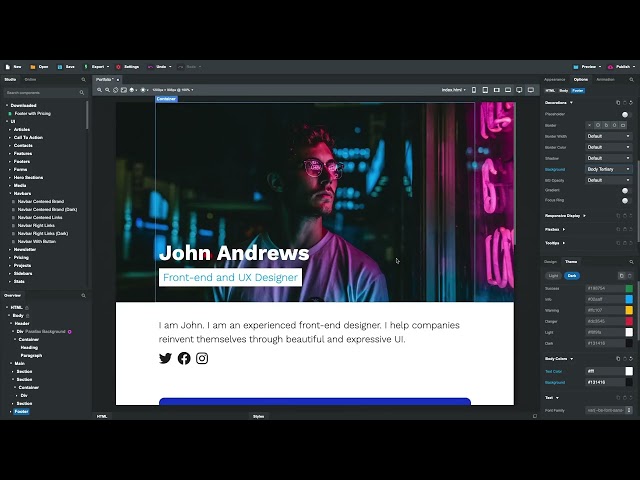Select the laptop device preview
This screenshot has width=640, height=480.
[x=508, y=90]
